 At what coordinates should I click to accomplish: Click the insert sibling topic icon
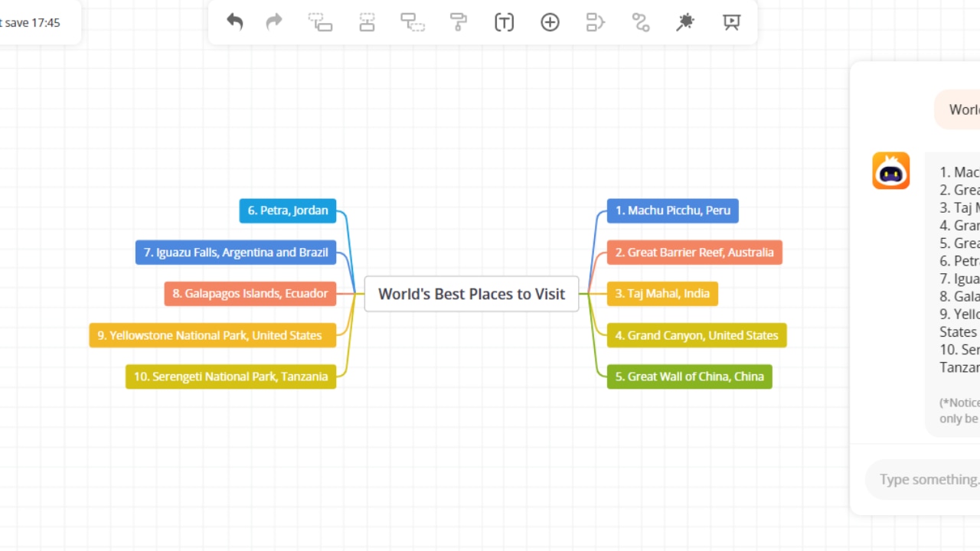coord(367,22)
